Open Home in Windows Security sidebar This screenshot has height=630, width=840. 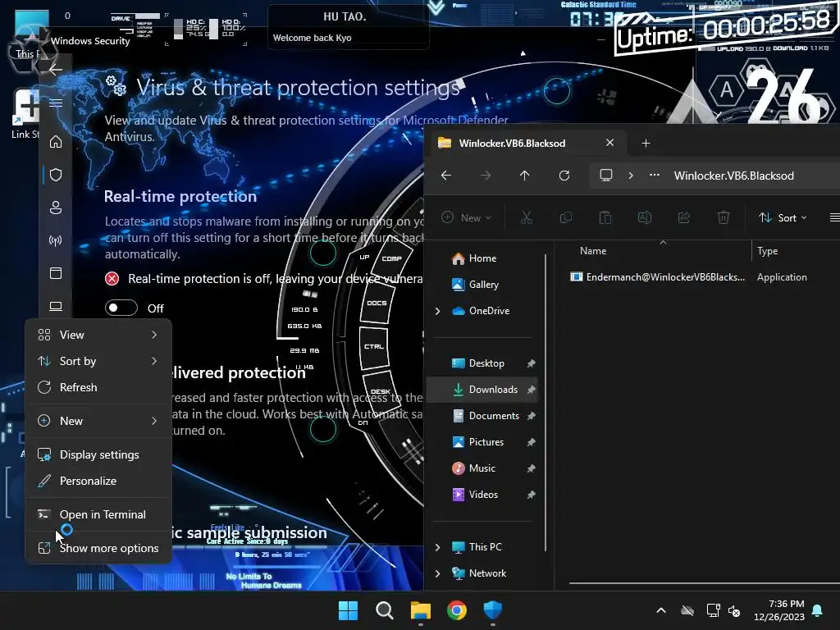[x=56, y=142]
